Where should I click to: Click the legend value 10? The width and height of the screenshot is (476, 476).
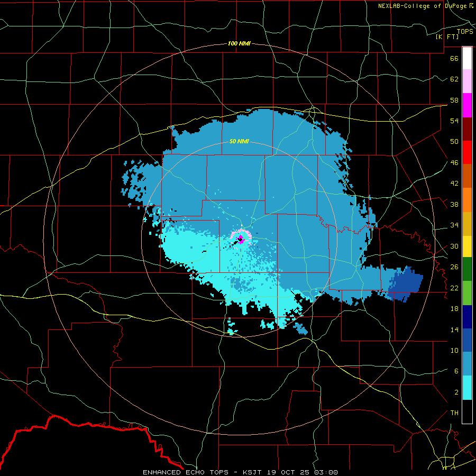pos(454,350)
